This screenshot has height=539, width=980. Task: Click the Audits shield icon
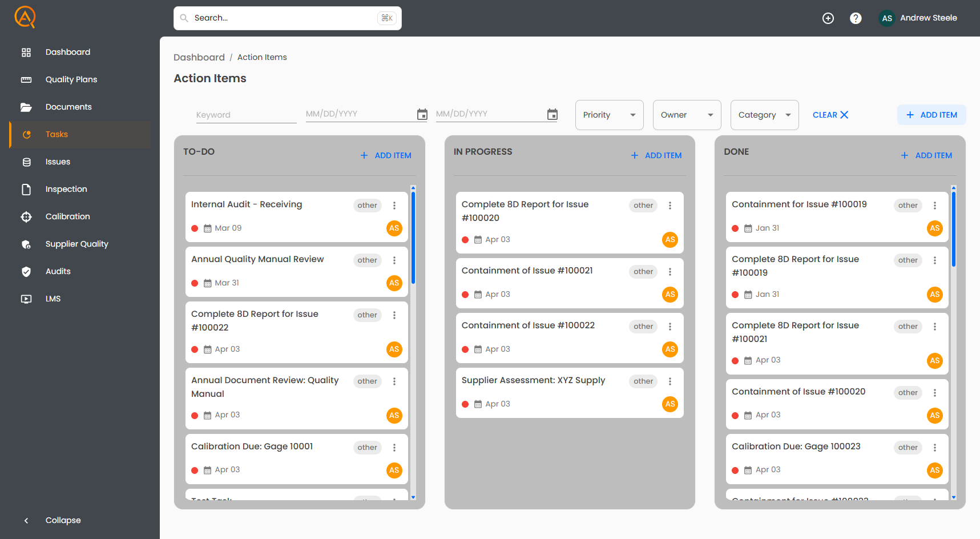click(26, 271)
